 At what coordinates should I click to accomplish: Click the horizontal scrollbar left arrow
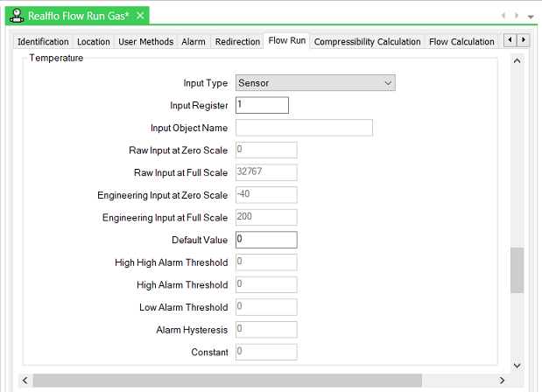coord(25,381)
